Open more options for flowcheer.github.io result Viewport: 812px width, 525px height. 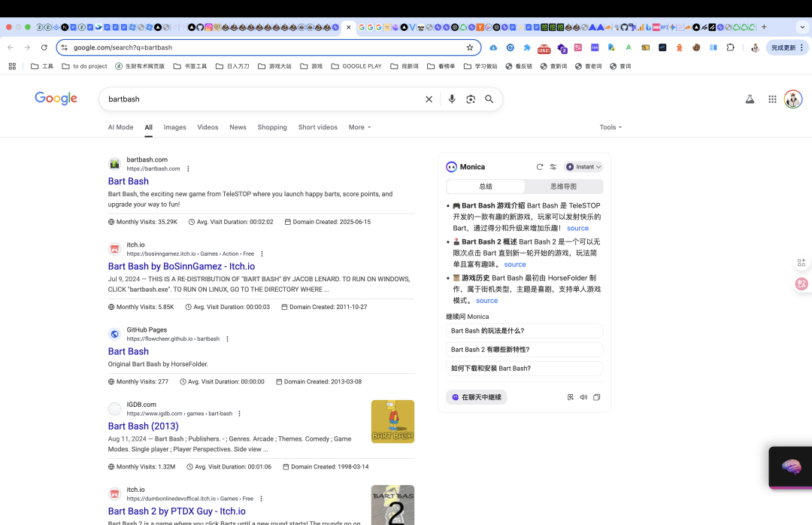point(227,339)
